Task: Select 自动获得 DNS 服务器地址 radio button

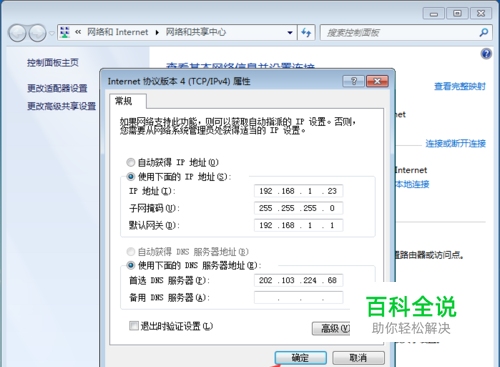Action: (x=131, y=252)
